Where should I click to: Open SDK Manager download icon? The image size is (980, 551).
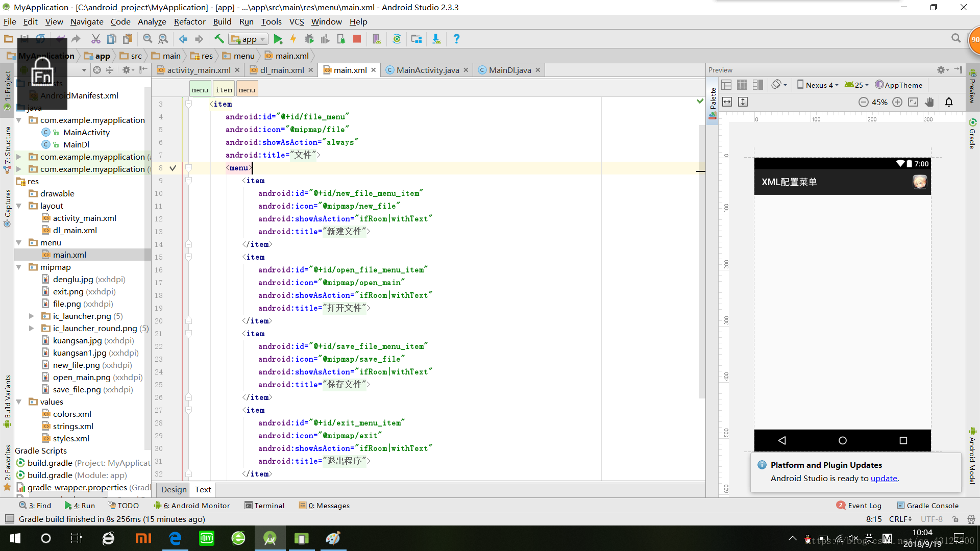pos(436,39)
